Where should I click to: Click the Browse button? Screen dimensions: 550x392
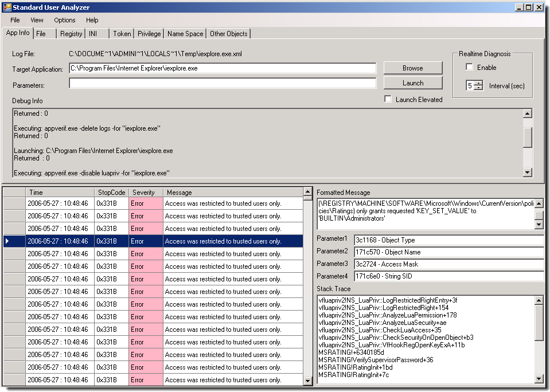tap(412, 67)
